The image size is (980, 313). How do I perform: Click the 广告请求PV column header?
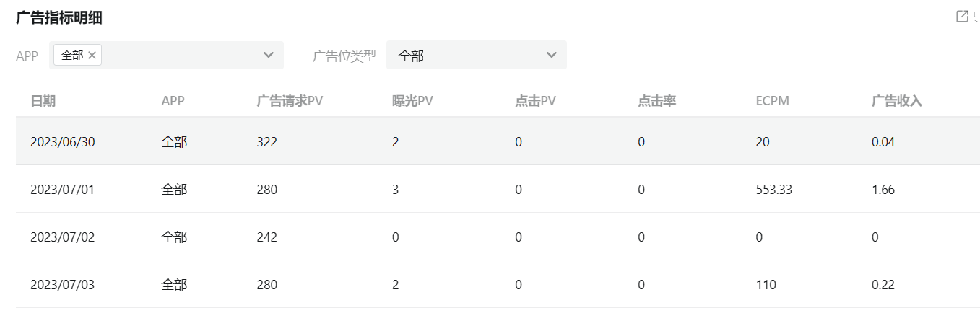pos(290,101)
